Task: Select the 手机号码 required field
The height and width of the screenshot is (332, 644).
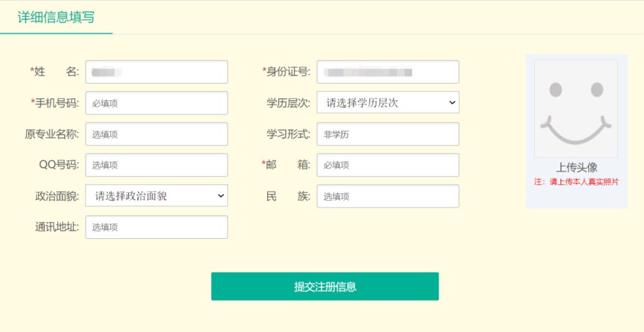Action: (x=156, y=103)
